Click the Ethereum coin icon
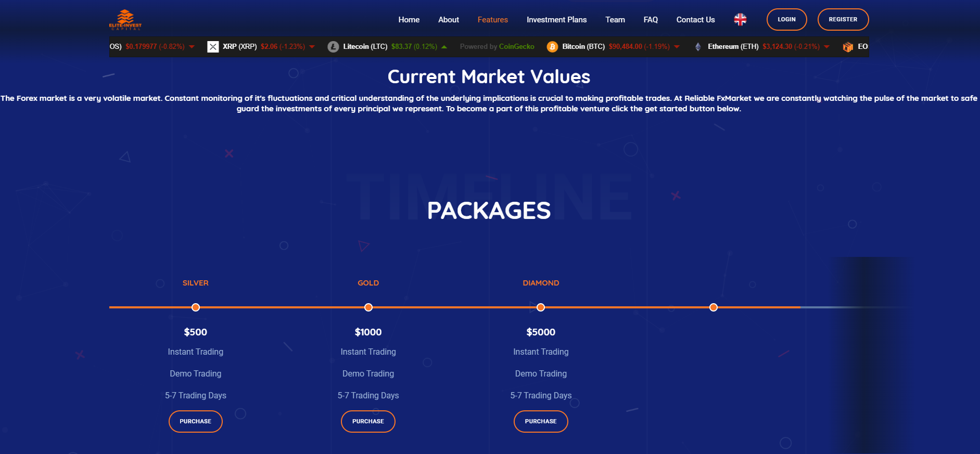 pyautogui.click(x=698, y=47)
